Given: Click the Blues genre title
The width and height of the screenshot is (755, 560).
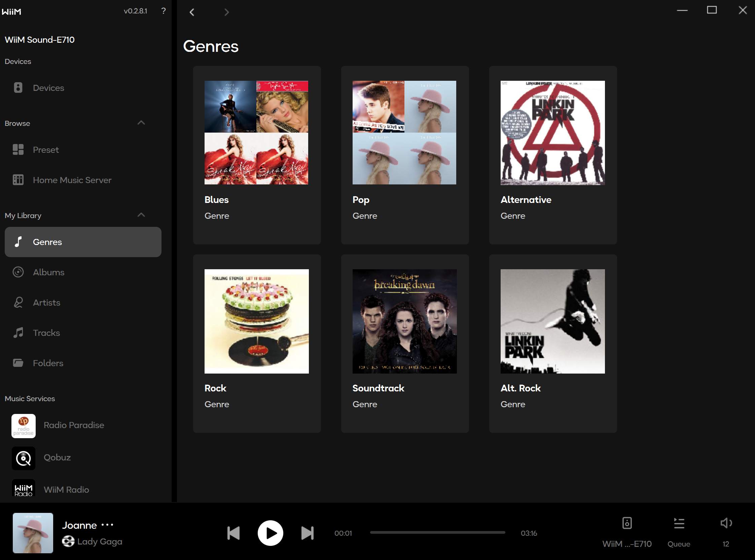Looking at the screenshot, I should [217, 200].
